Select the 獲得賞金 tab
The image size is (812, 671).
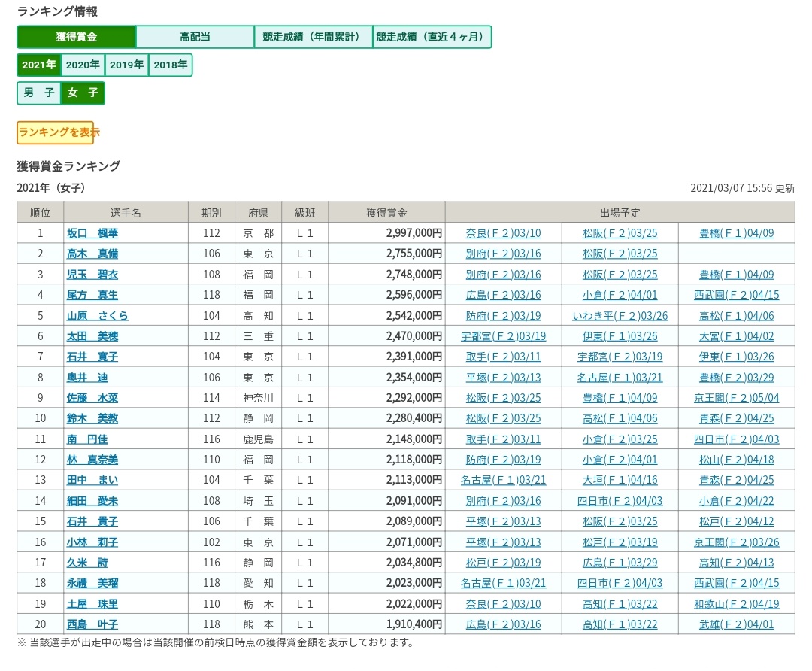[77, 37]
